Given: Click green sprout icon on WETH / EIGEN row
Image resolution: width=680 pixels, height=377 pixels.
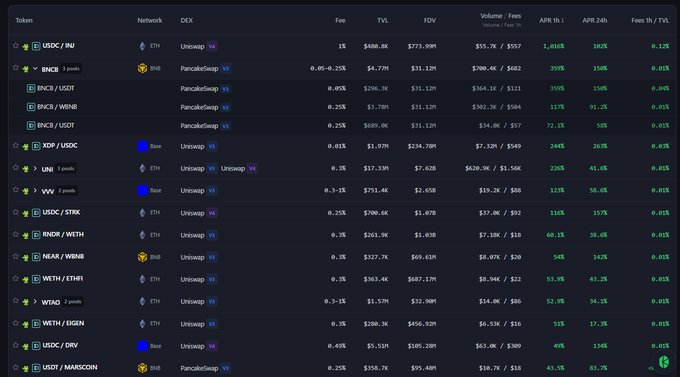Looking at the screenshot, I should click(x=26, y=325).
